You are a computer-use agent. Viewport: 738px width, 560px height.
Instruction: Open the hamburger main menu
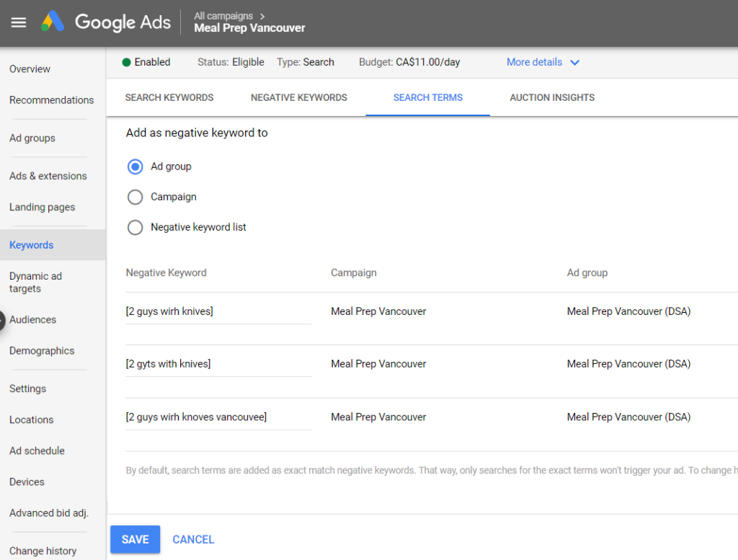19,22
